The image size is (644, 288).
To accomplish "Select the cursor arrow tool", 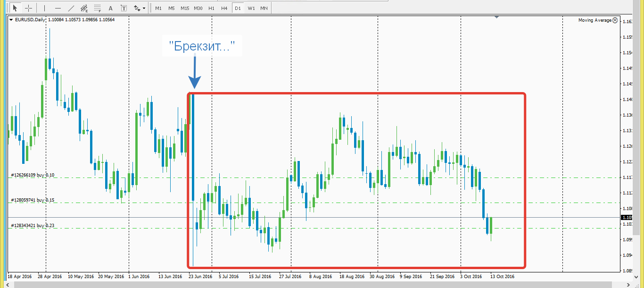I will pyautogui.click(x=15, y=8).
